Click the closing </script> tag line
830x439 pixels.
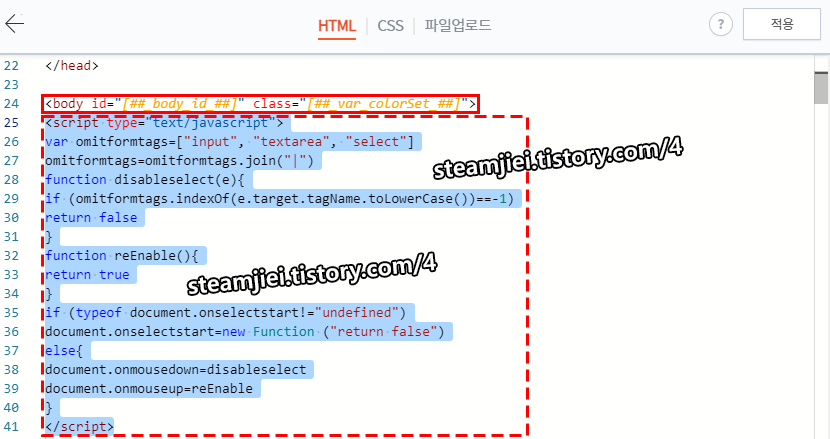[79, 426]
